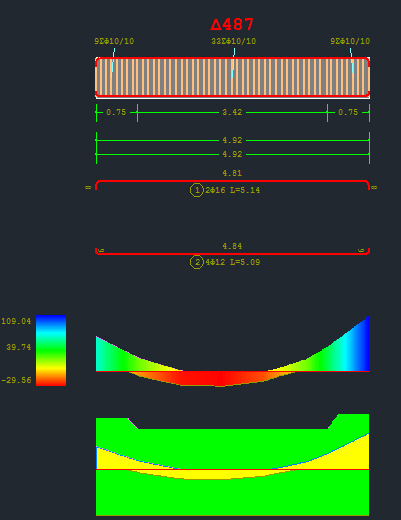Click the left 0.75 dimension
This screenshot has width=401, height=520.
coord(116,112)
